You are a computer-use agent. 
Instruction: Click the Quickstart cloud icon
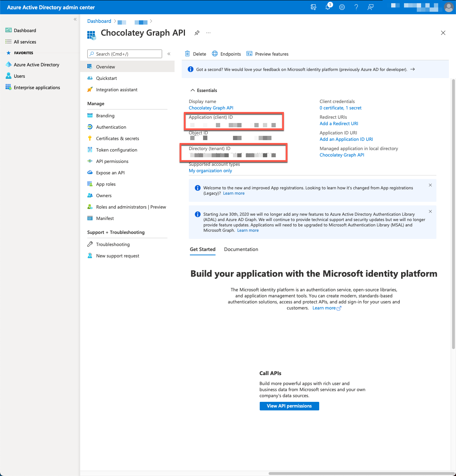(x=90, y=78)
